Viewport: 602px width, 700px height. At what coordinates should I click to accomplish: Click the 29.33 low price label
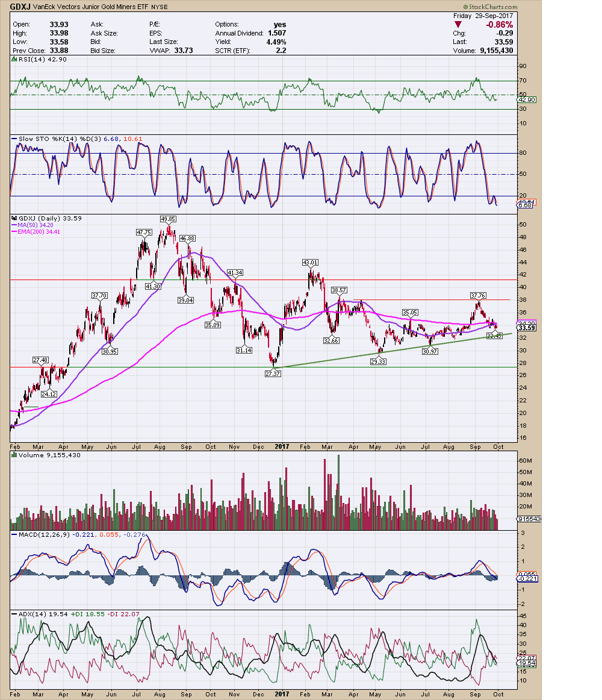pyautogui.click(x=378, y=361)
